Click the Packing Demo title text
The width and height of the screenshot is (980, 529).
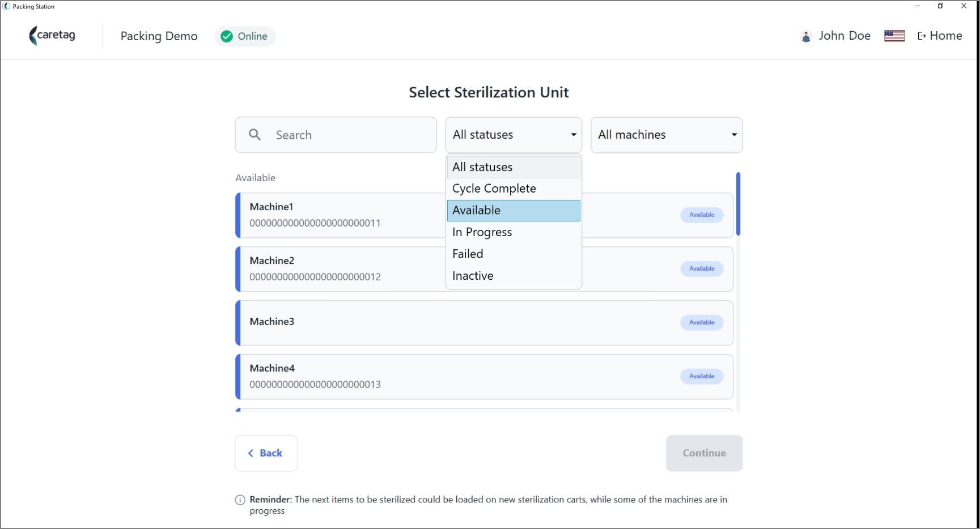point(159,36)
